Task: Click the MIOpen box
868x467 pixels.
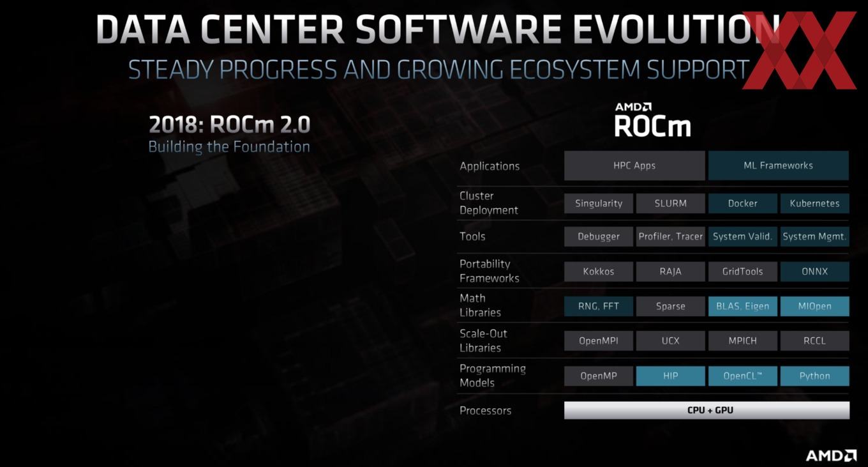Action: [815, 306]
